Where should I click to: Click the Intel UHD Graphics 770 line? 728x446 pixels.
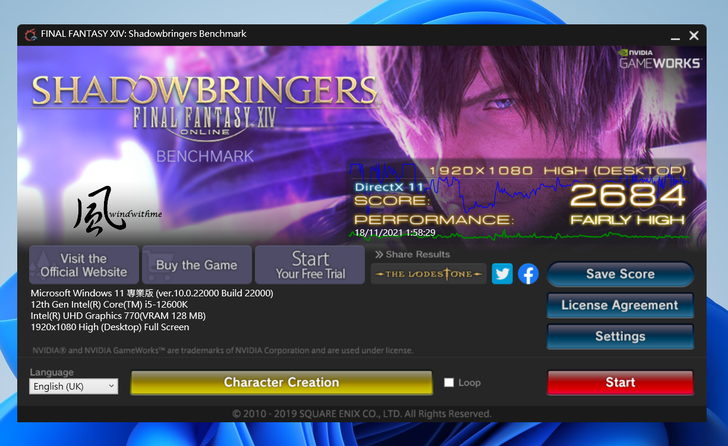pyautogui.click(x=118, y=316)
